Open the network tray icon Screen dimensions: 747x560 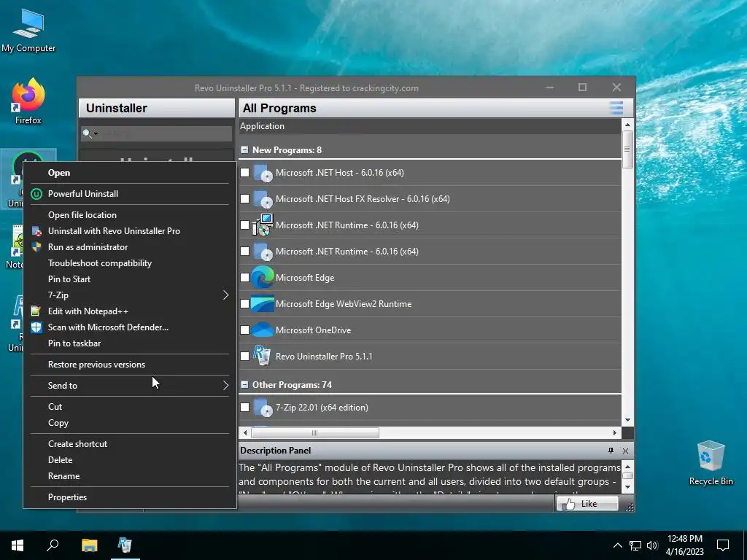[635, 545]
